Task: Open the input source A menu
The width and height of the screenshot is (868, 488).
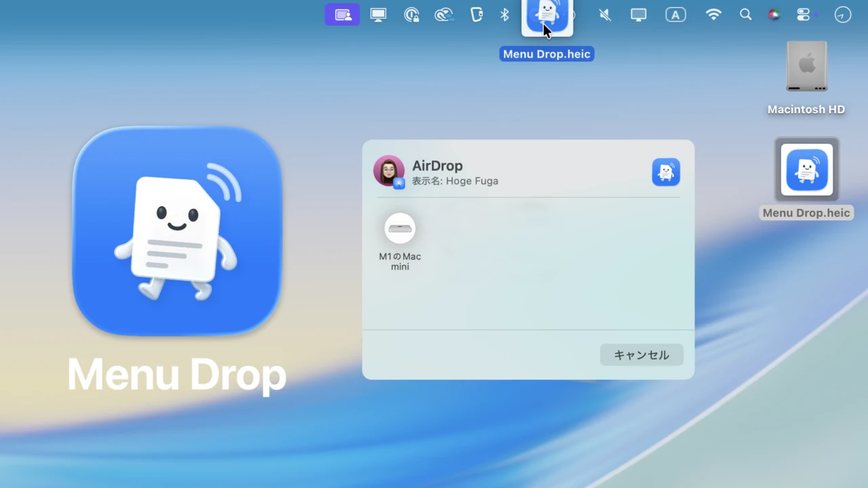Action: (675, 15)
